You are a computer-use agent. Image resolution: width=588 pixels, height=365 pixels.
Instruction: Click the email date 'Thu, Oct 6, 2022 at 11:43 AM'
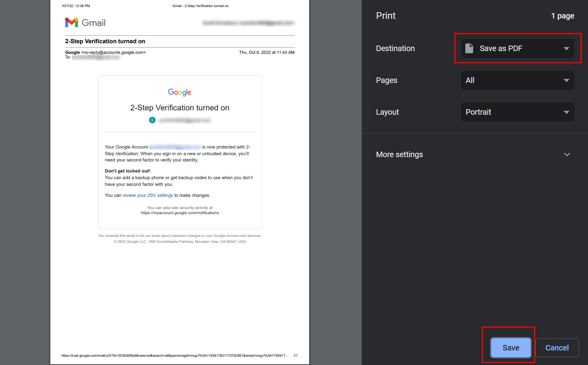tap(267, 52)
